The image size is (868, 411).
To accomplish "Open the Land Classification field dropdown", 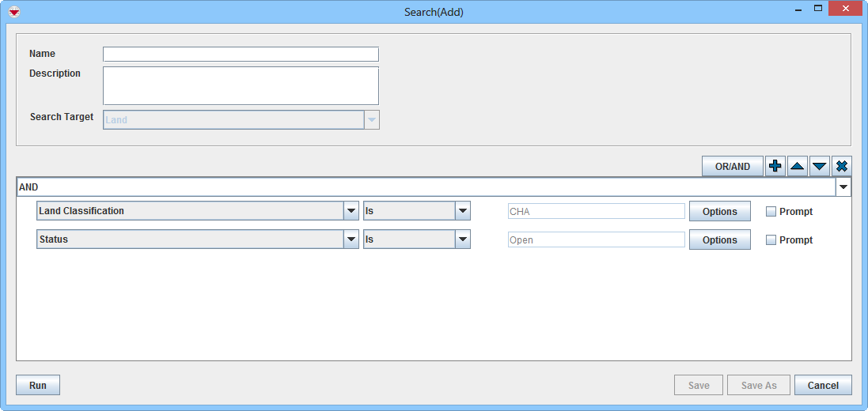I will tap(351, 211).
